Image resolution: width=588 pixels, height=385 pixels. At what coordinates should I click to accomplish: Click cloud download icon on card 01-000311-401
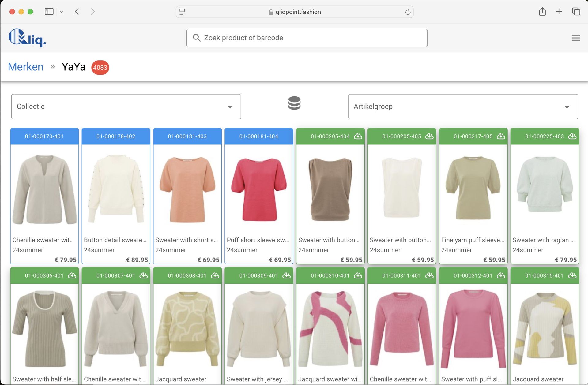tap(429, 275)
